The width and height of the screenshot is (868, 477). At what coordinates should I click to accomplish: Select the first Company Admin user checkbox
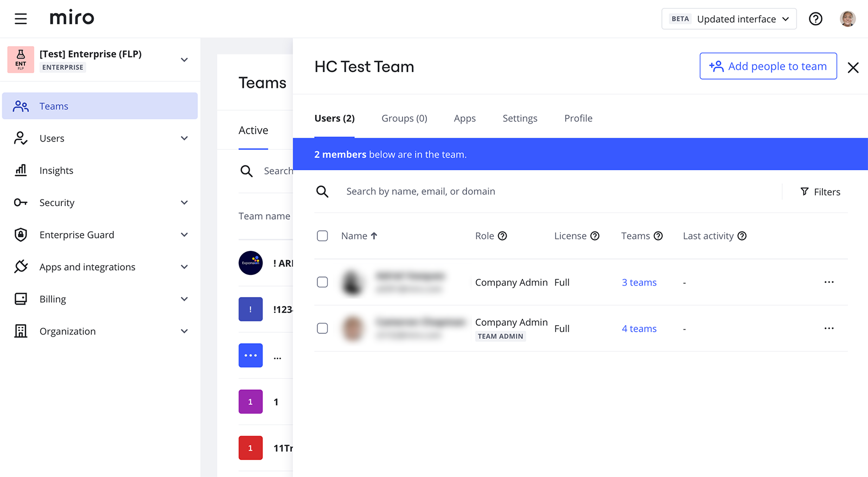click(x=322, y=282)
